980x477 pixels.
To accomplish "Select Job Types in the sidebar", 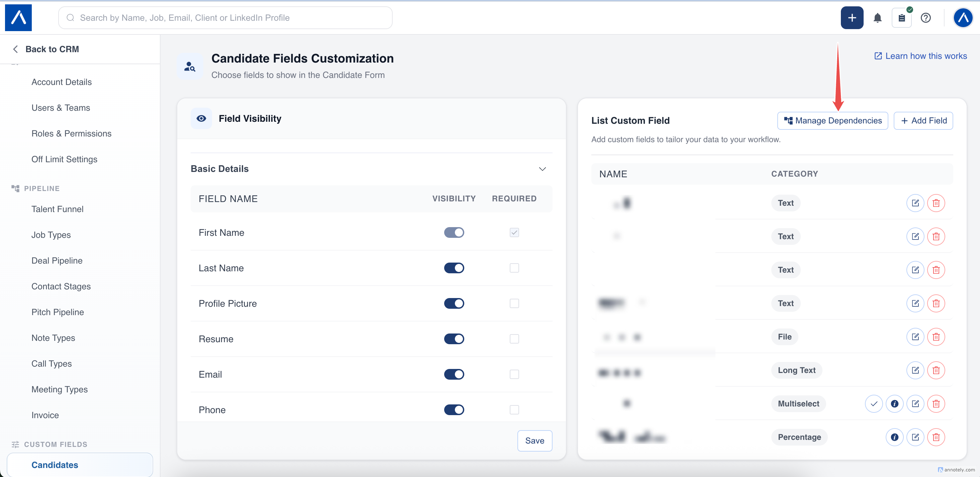I will [x=51, y=235].
